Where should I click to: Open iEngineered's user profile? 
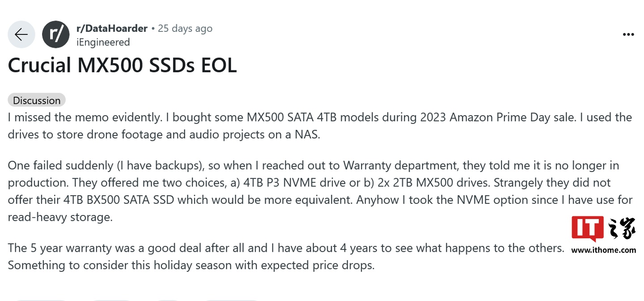pos(103,42)
